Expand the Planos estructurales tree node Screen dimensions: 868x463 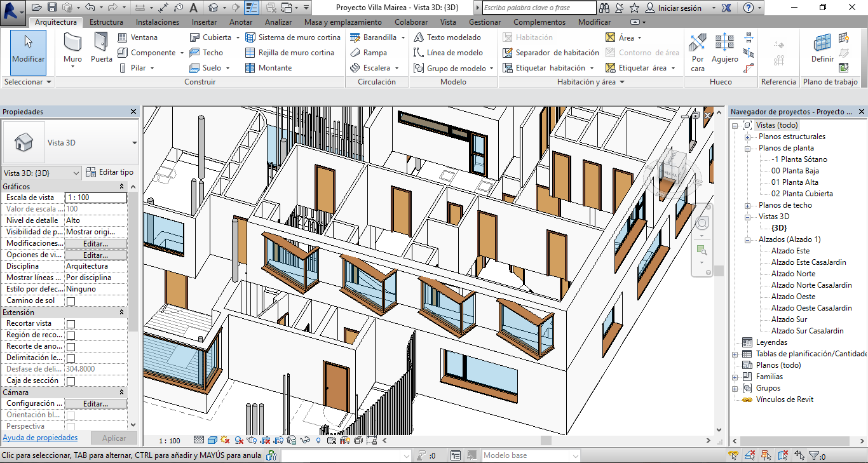(x=747, y=137)
